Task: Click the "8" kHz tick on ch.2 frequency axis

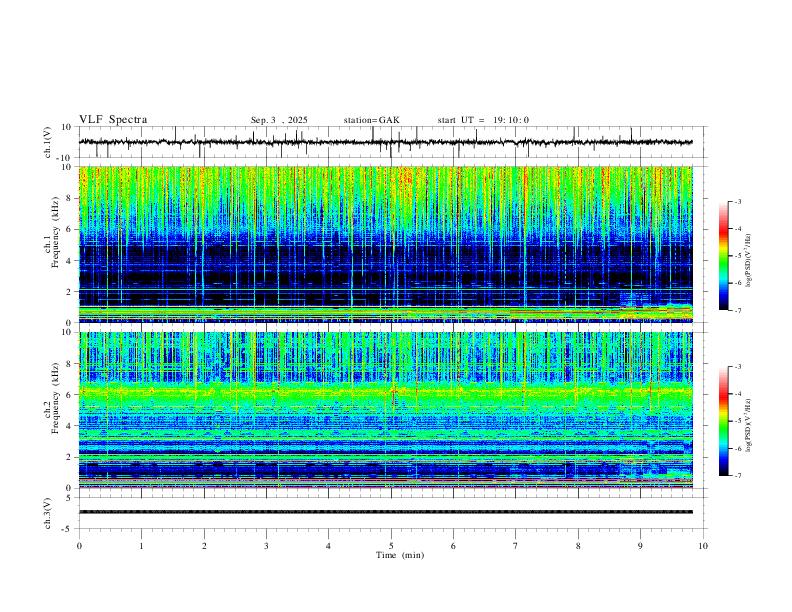Action: click(x=69, y=364)
